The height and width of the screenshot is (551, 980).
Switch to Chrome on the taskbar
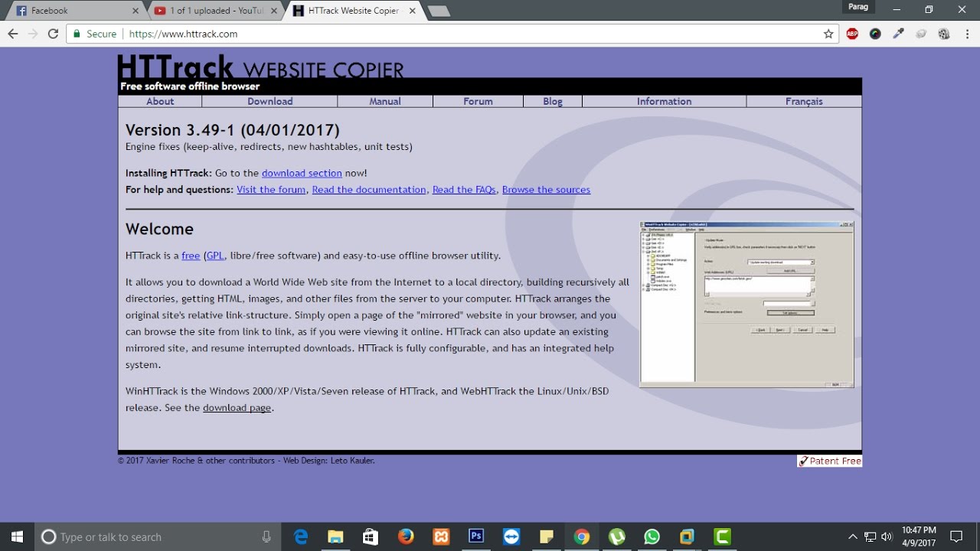pyautogui.click(x=581, y=536)
